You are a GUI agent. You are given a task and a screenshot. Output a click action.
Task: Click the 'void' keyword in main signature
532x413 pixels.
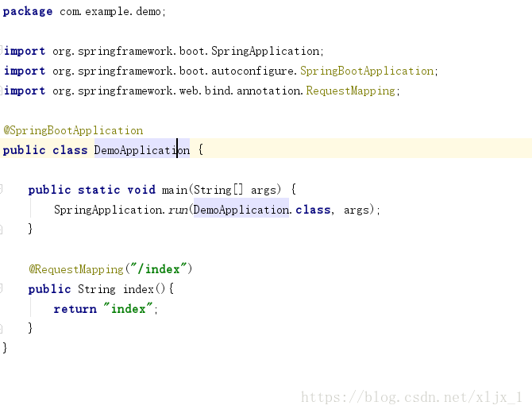pos(141,190)
